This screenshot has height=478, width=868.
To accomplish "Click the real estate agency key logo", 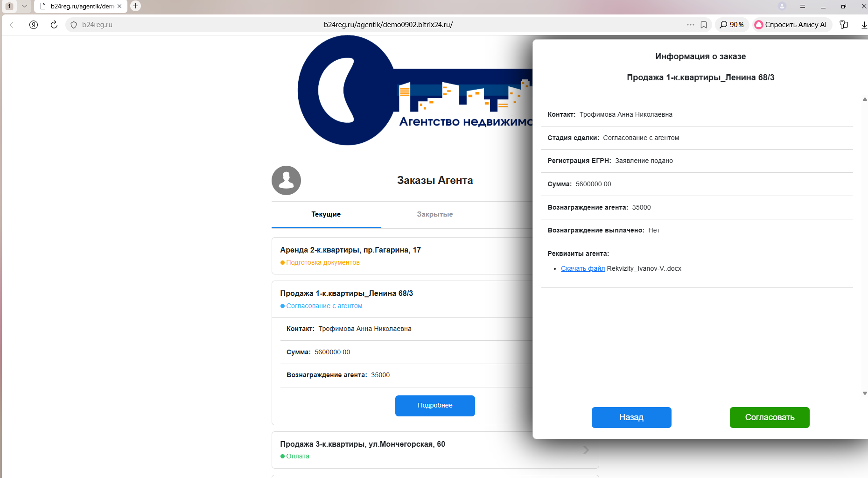I will click(x=415, y=91).
